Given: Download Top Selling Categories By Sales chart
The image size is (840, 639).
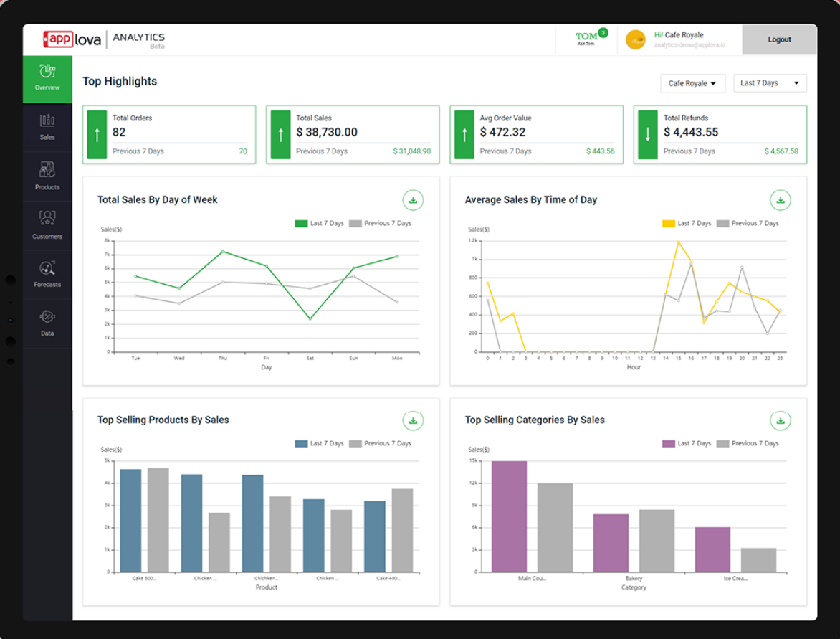Looking at the screenshot, I should pos(781,420).
